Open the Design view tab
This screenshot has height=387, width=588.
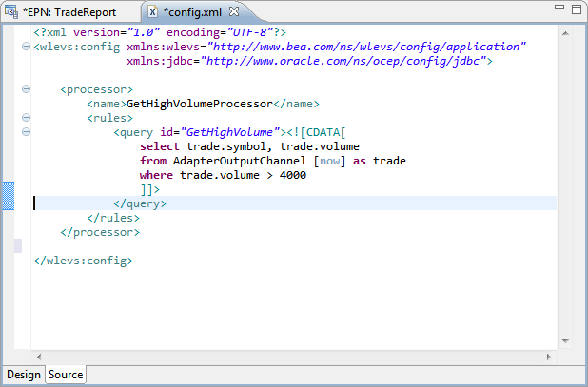[x=24, y=375]
